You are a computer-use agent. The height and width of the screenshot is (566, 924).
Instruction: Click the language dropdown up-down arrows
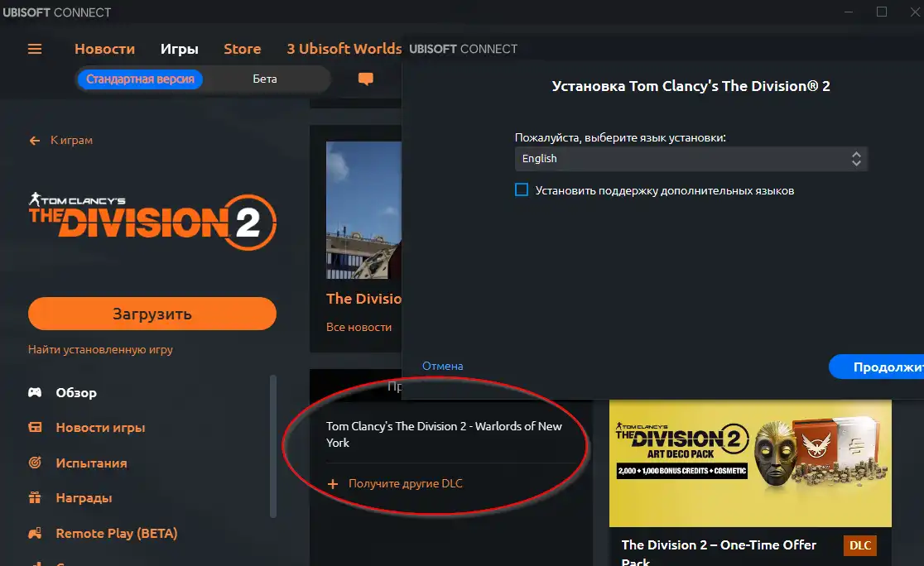click(x=856, y=158)
